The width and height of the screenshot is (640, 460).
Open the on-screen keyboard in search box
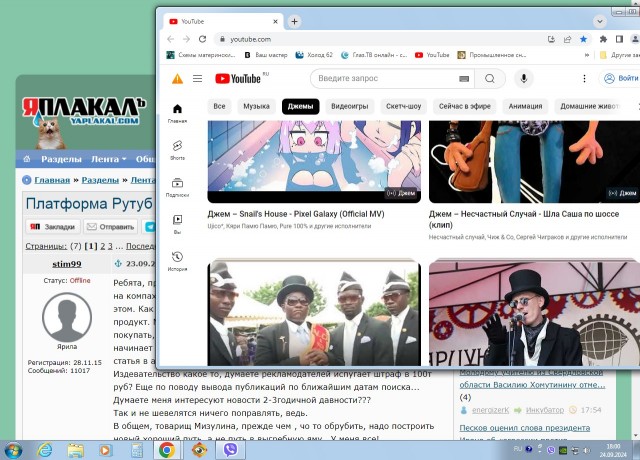[x=464, y=79]
